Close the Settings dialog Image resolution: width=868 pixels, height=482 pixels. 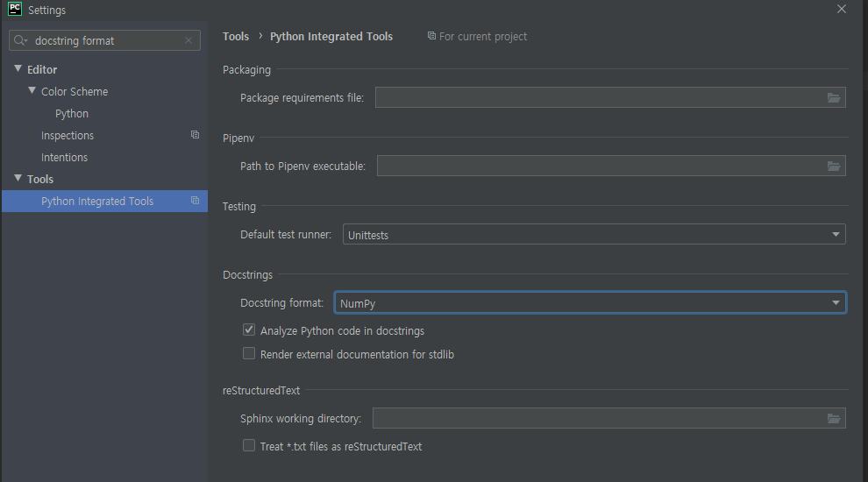(x=842, y=9)
